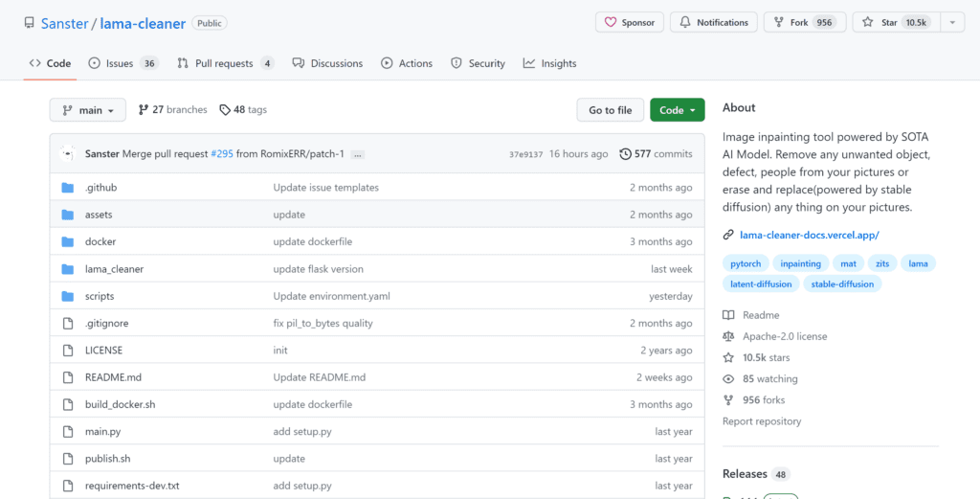The width and height of the screenshot is (980, 499).
Task: View the 27 branches link
Action: pos(172,110)
